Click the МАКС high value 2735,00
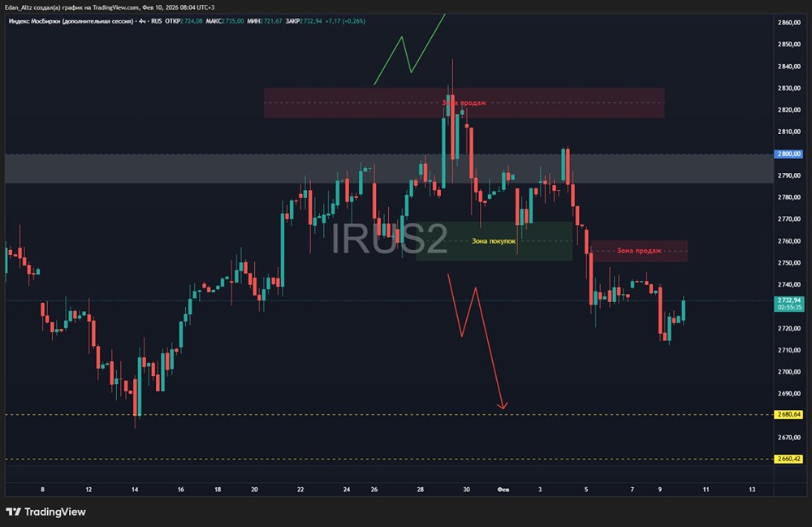 pos(232,21)
